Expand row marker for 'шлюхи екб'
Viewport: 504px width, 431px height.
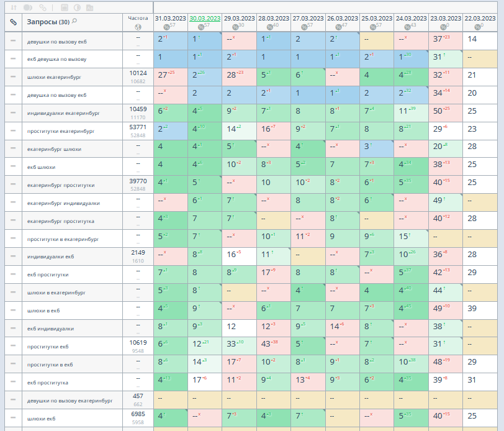click(x=13, y=419)
